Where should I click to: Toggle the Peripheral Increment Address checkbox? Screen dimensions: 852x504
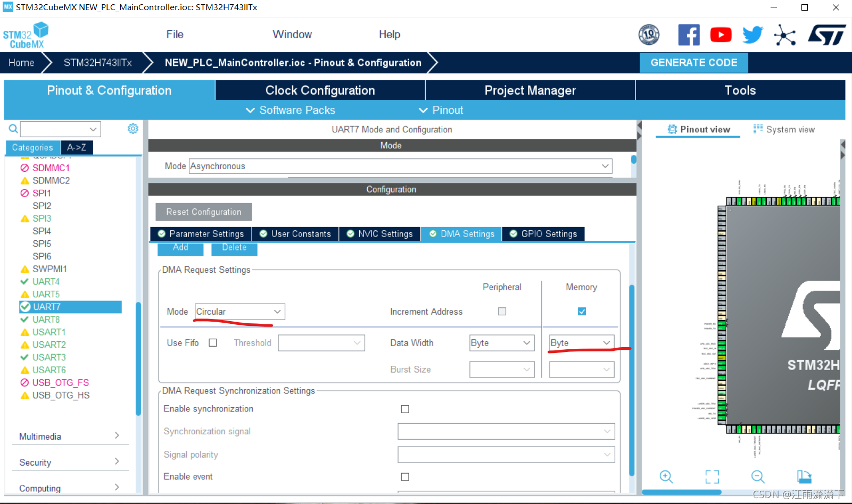(x=502, y=312)
